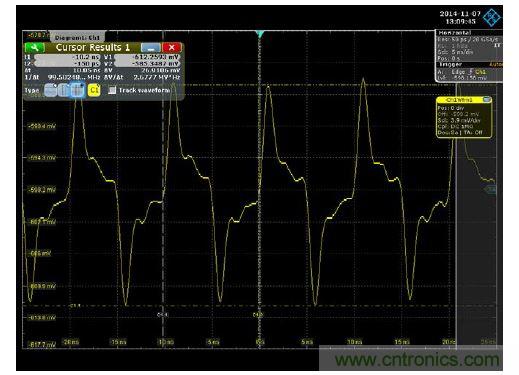Click the V2 cursor value field
The image size is (519, 375).
tap(147, 64)
